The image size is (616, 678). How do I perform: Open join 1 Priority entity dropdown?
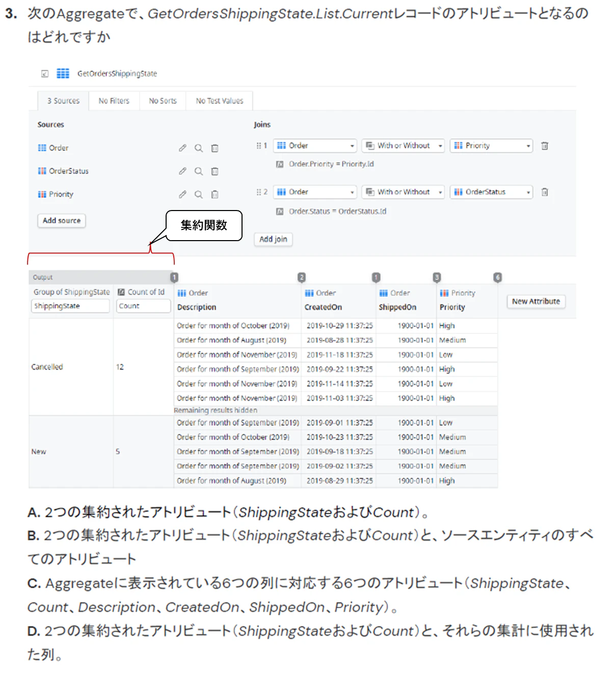tap(491, 146)
